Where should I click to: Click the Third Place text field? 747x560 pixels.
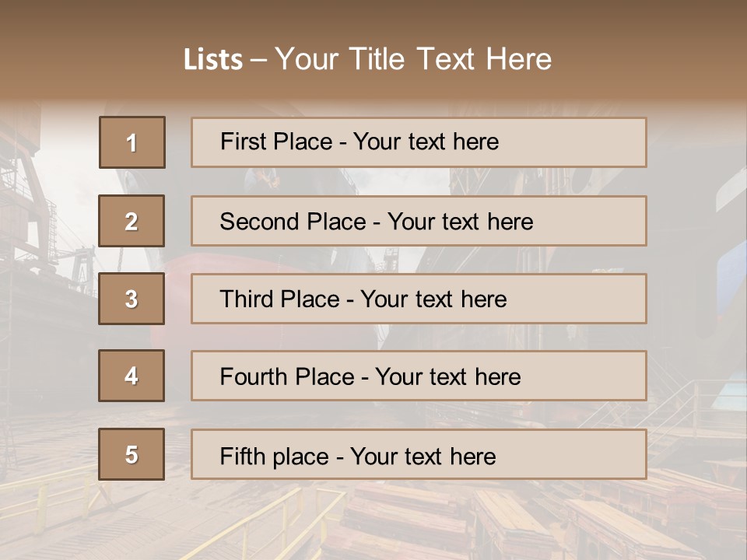[x=419, y=299]
